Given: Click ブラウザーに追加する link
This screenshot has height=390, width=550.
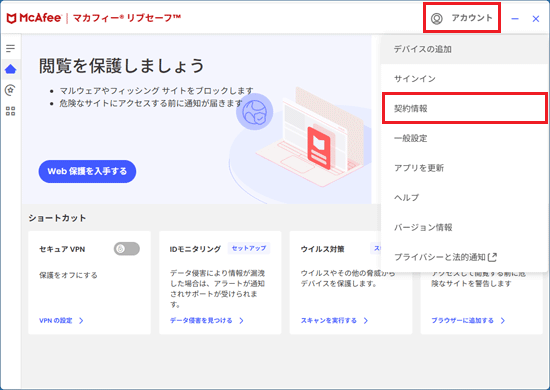Looking at the screenshot, I should coord(462,321).
